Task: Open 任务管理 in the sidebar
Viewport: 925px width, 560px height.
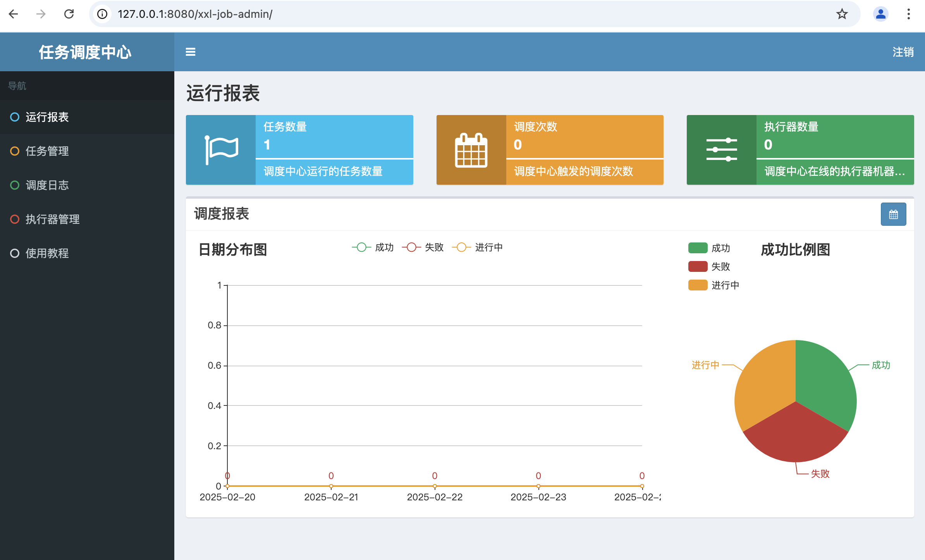Action: point(47,151)
